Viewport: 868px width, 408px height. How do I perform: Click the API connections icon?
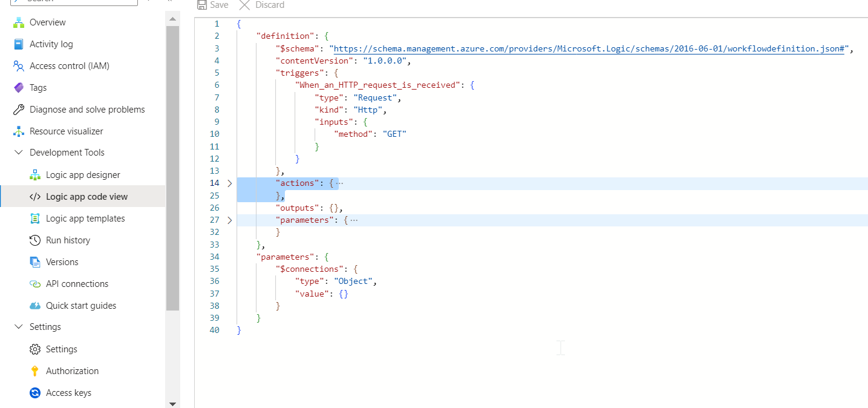coord(34,284)
